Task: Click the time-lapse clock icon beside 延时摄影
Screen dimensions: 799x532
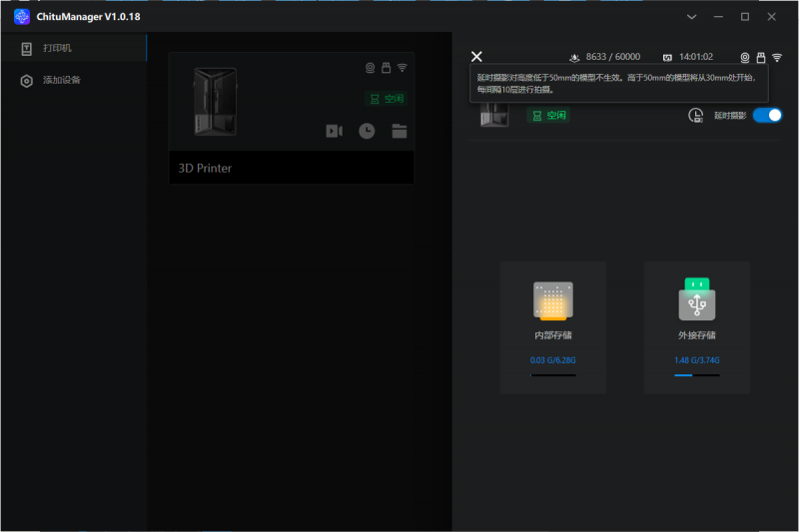Action: (x=696, y=116)
